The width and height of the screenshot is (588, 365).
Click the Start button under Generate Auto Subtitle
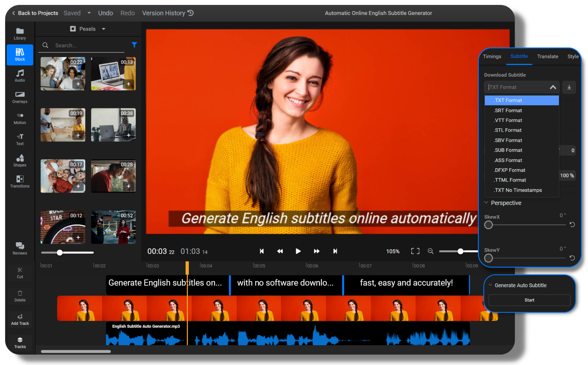click(529, 300)
